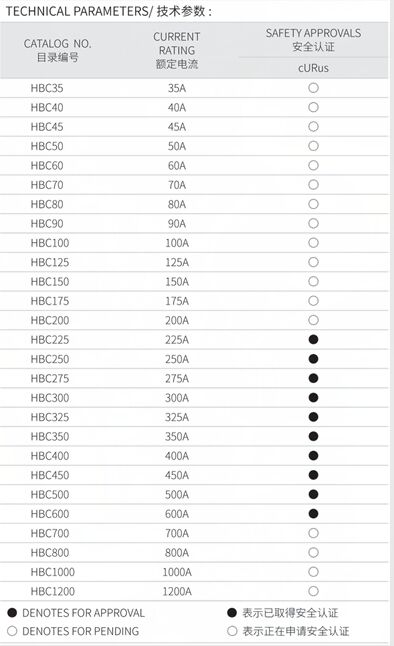394x646 pixels.
Task: Click the 表示已取得安全认证 legend text
Action: click(x=290, y=613)
